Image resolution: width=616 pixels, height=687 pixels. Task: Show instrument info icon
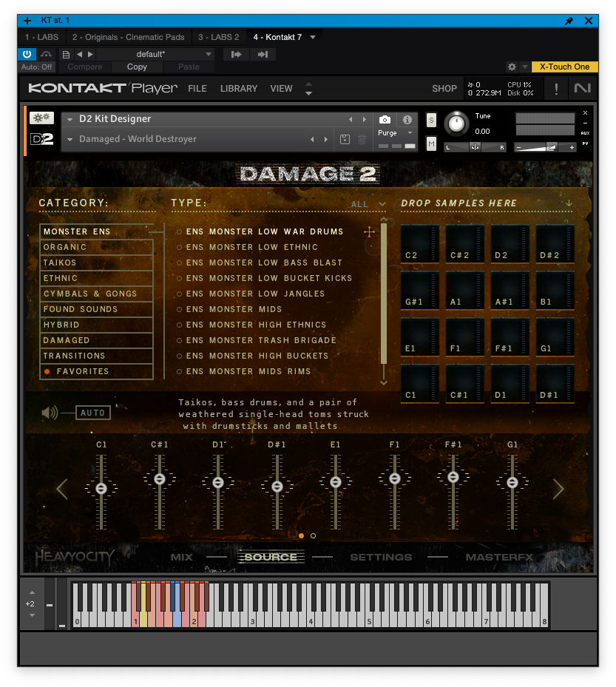407,119
